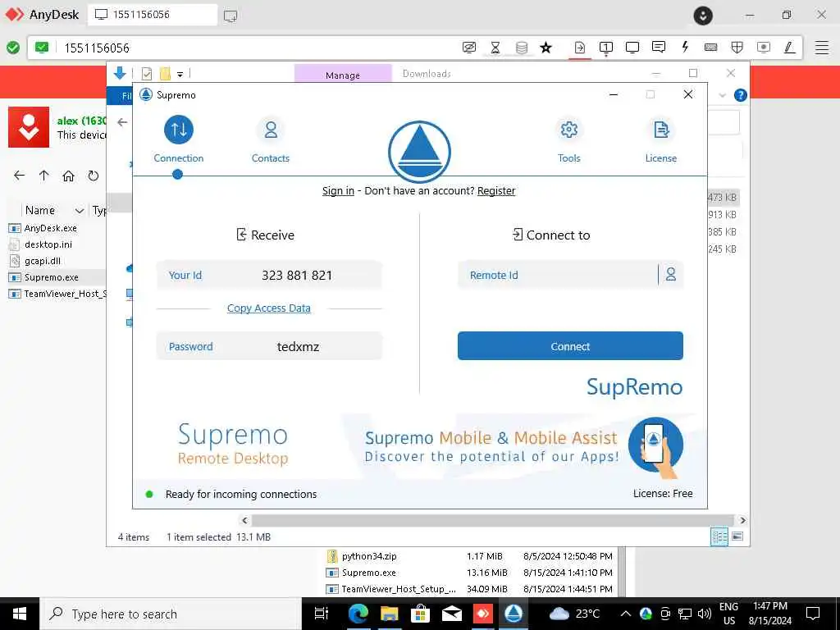The width and height of the screenshot is (840, 630).
Task: Go back in AnyDesk file browser
Action: (20, 176)
